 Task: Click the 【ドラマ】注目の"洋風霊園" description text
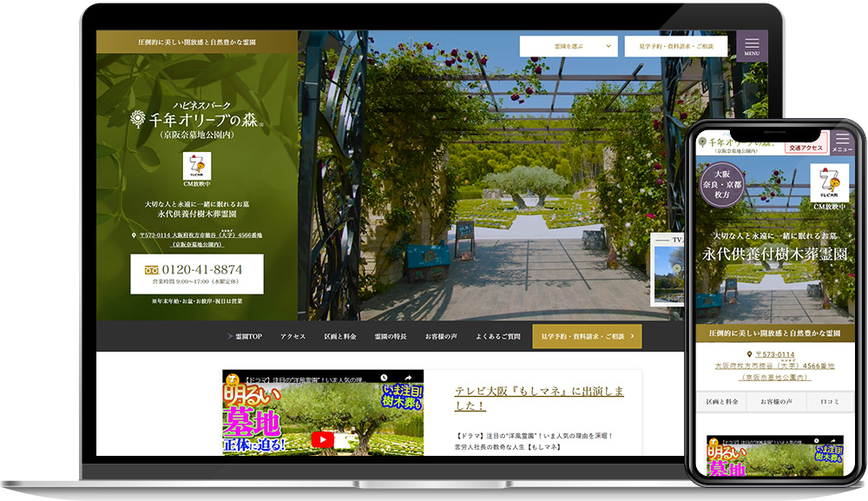pos(534,441)
